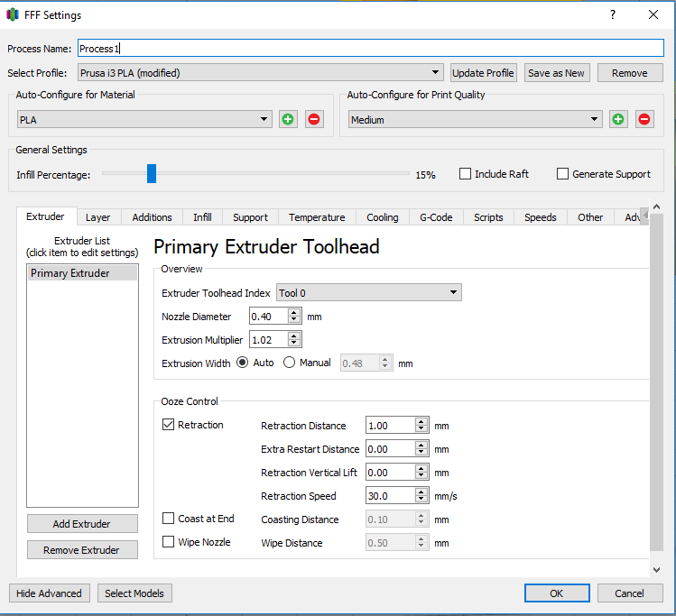The height and width of the screenshot is (616, 676).
Task: Switch to the Support tab
Action: [x=251, y=217]
